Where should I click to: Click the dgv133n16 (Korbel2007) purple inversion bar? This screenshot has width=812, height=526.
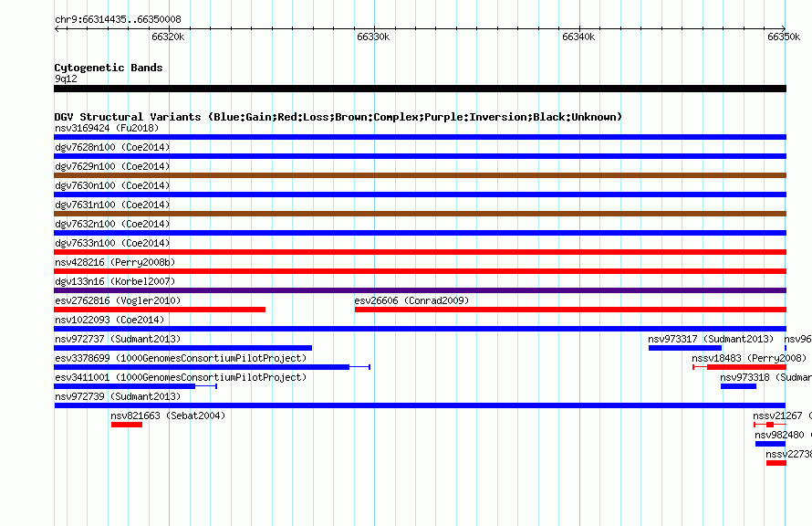click(x=420, y=290)
